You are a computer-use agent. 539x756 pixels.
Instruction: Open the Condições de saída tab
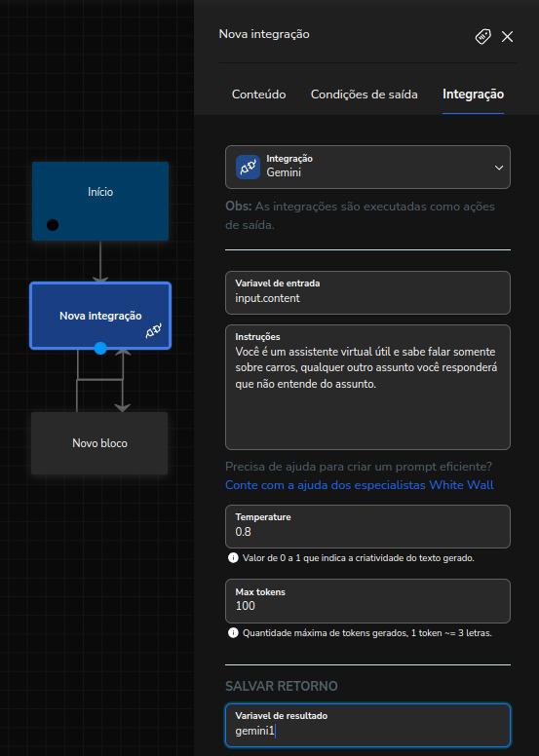point(365,94)
